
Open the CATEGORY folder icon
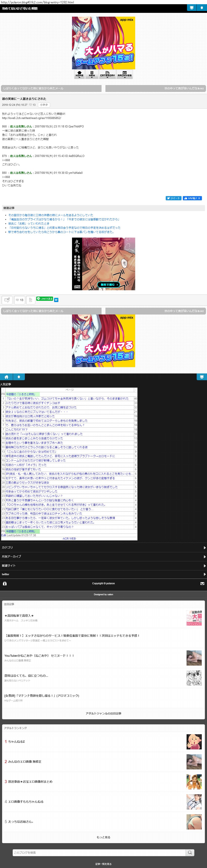click(107, 74)
